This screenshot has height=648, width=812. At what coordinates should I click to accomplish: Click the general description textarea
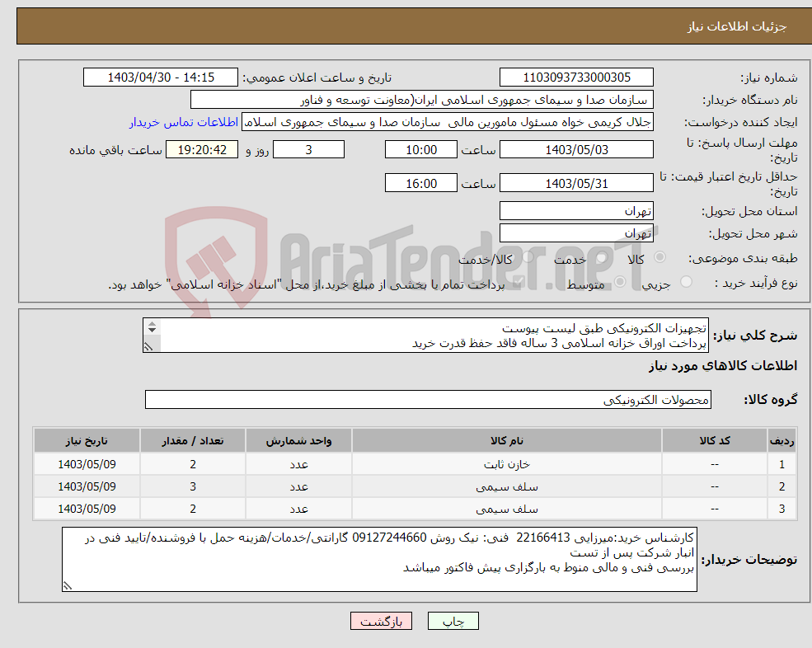[x=425, y=336]
